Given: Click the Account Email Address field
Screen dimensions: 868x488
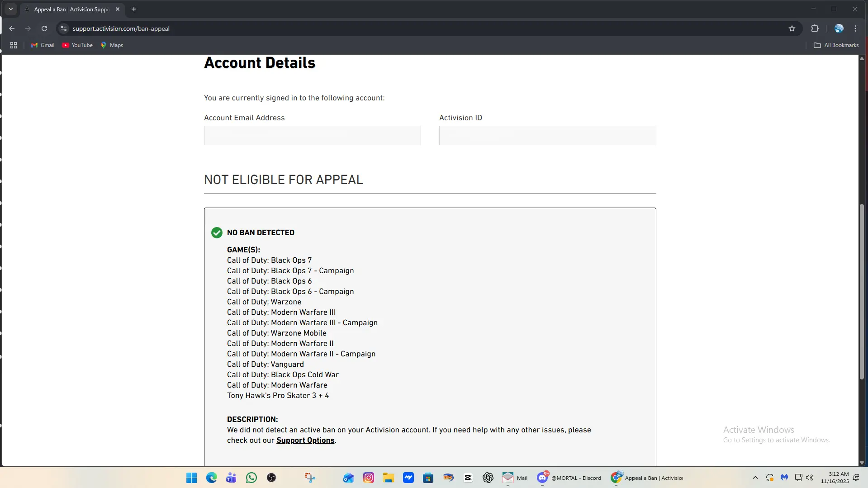Looking at the screenshot, I should click(312, 136).
